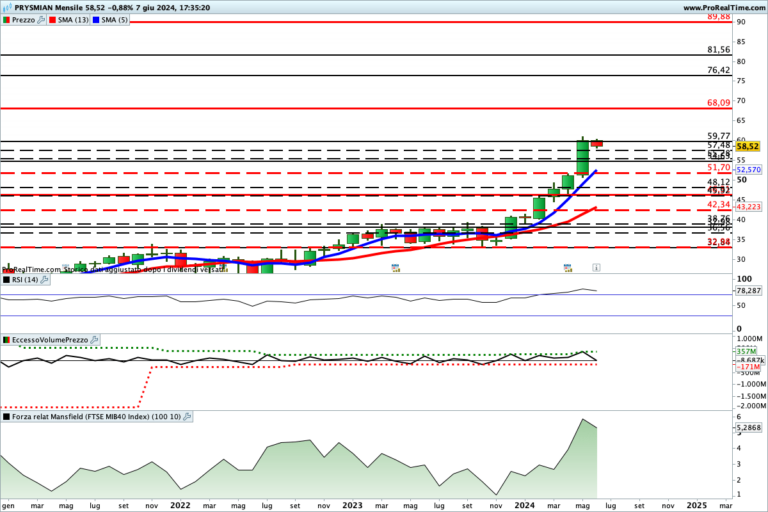Click the large green May 2024 candle
768x512 pixels.
point(582,158)
